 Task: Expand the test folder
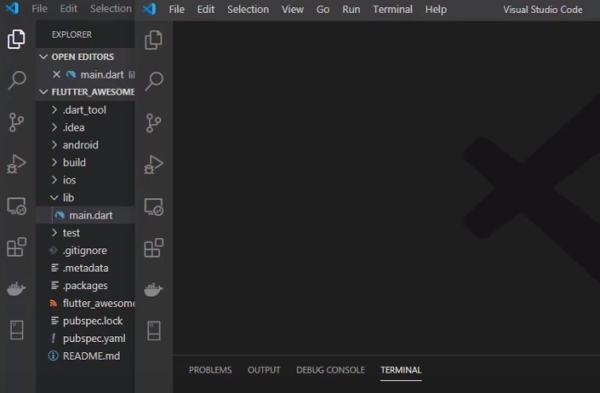[54, 233]
